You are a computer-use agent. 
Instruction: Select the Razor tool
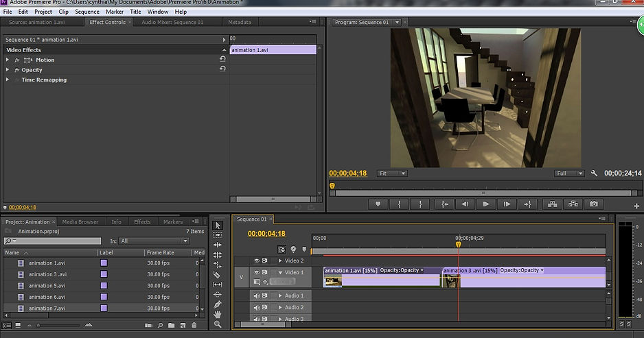(218, 274)
